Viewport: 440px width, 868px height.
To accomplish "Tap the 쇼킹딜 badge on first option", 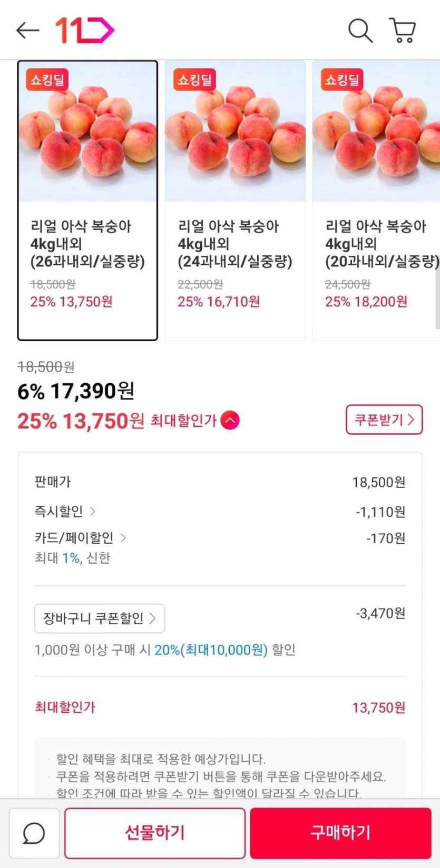I will click(x=47, y=80).
